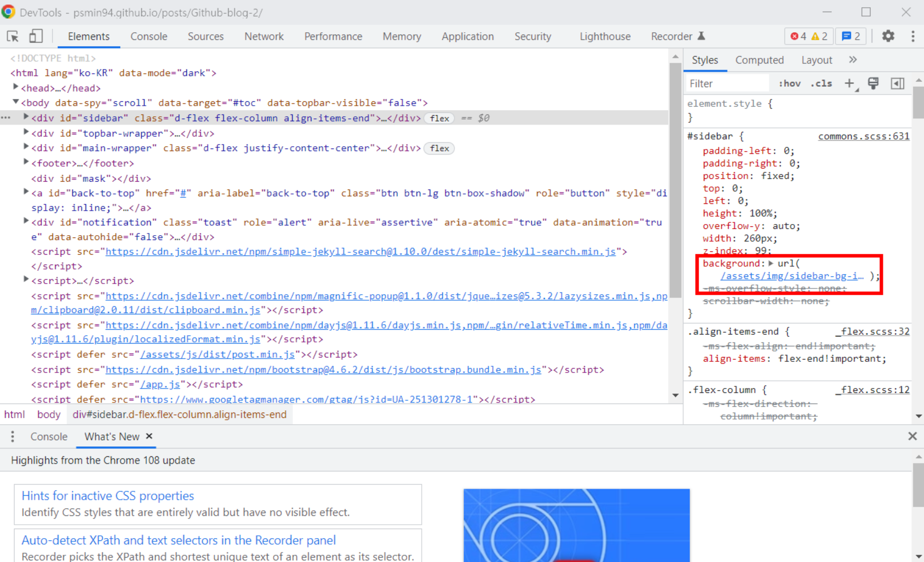Click body in the breadcrumb bar
This screenshot has width=924, height=562.
[x=48, y=414]
